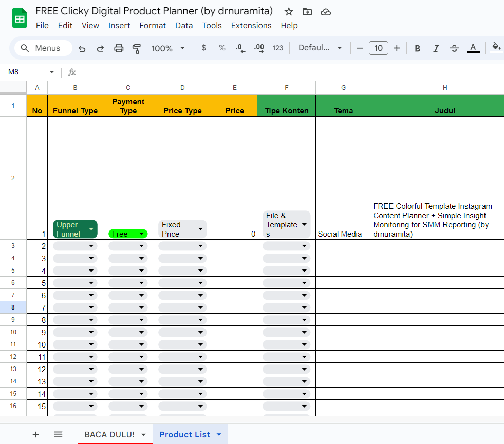Undo the last action
The height and width of the screenshot is (444, 504).
(x=82, y=48)
